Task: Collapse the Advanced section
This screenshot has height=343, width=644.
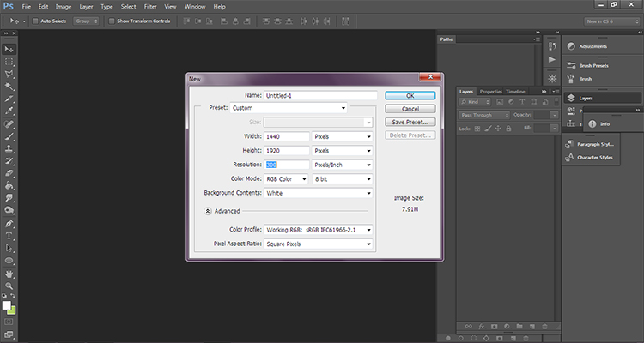Action: pyautogui.click(x=208, y=211)
